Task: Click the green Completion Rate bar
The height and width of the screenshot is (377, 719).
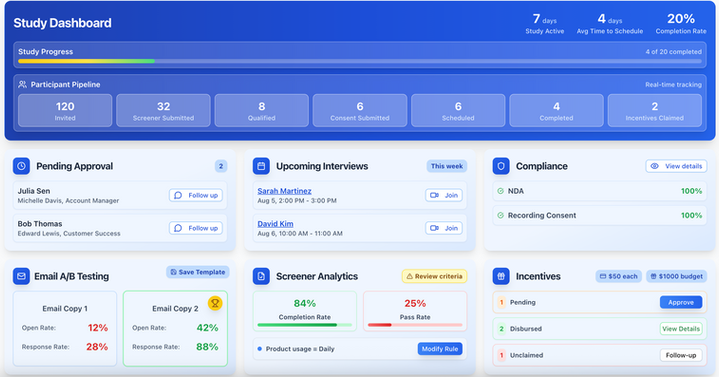Action: click(304, 325)
